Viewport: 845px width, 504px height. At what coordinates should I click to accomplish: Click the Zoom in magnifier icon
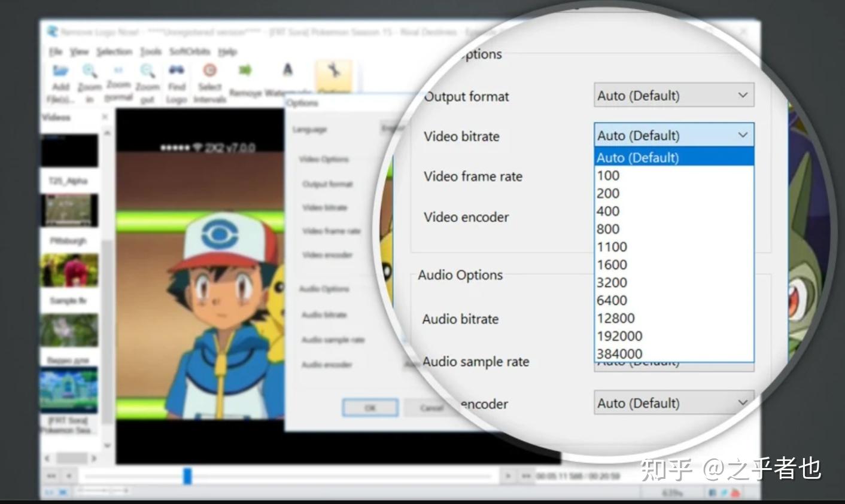[x=90, y=71]
